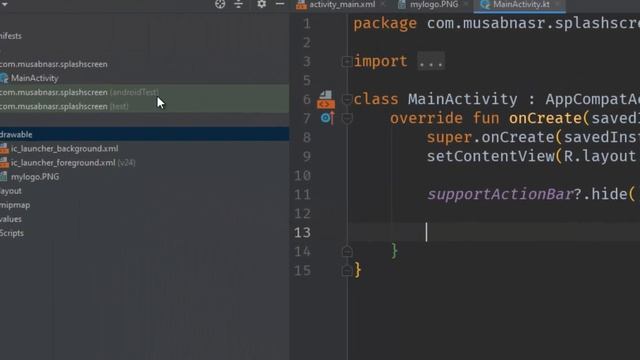
Task: Select the mipmap folder
Action: pyautogui.click(x=15, y=205)
